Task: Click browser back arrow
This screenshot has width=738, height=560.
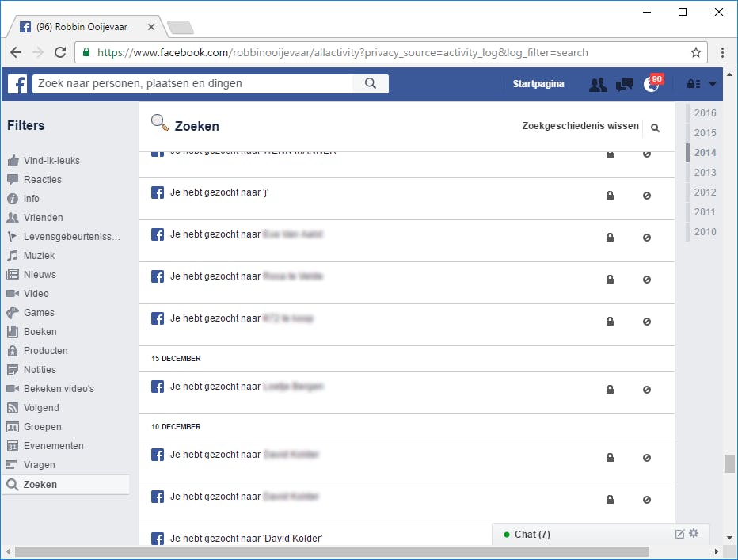Action: (16, 52)
